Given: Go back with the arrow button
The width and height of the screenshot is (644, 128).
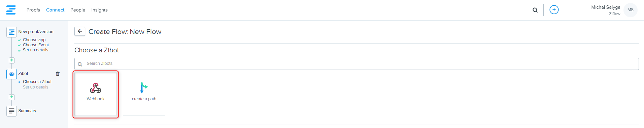Looking at the screenshot, I should [80, 31].
